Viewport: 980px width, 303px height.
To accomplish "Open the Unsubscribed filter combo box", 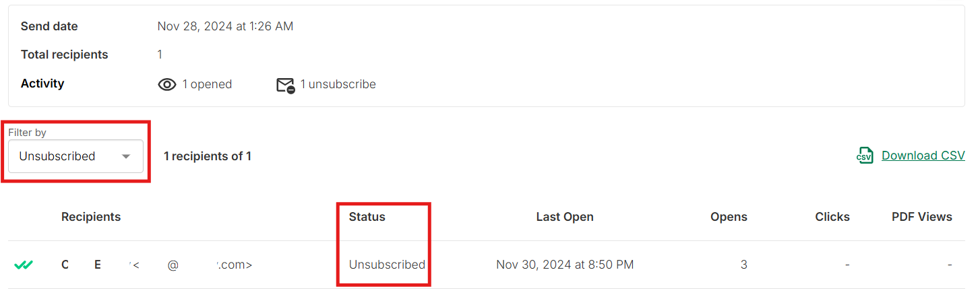I will (x=75, y=156).
